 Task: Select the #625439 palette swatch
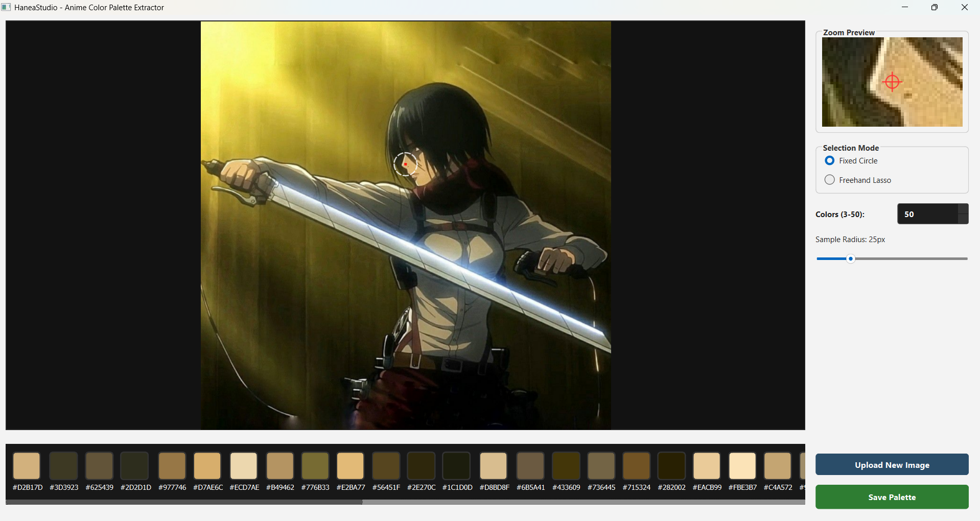pyautogui.click(x=99, y=465)
